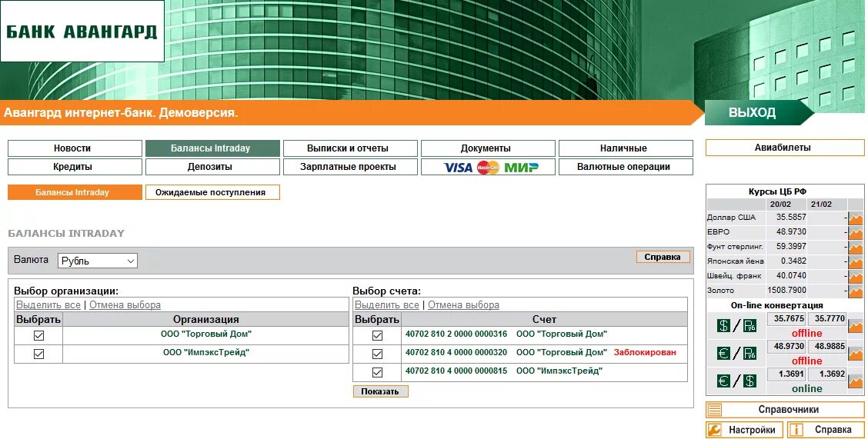This screenshot has height=439, width=868.
Task: Click the euro icon in euro/dollar pair
Action: (723, 381)
